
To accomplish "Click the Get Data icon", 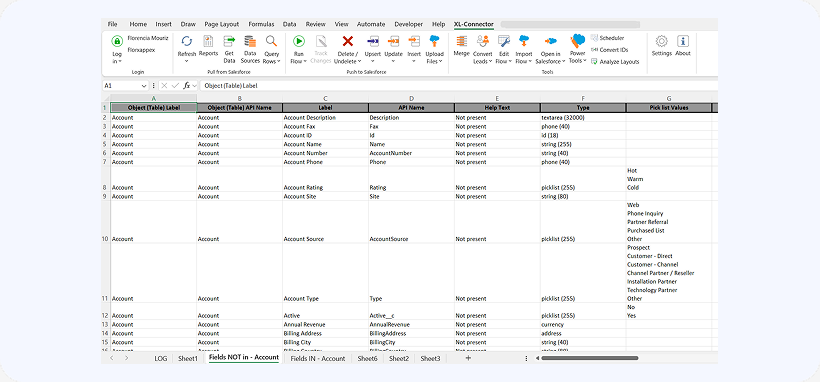I will [x=229, y=41].
